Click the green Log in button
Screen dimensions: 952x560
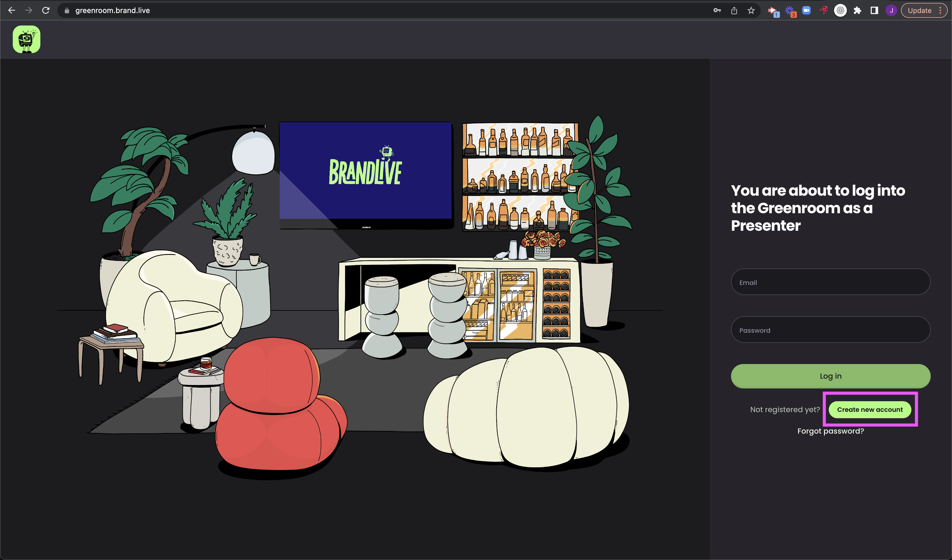pyautogui.click(x=830, y=376)
